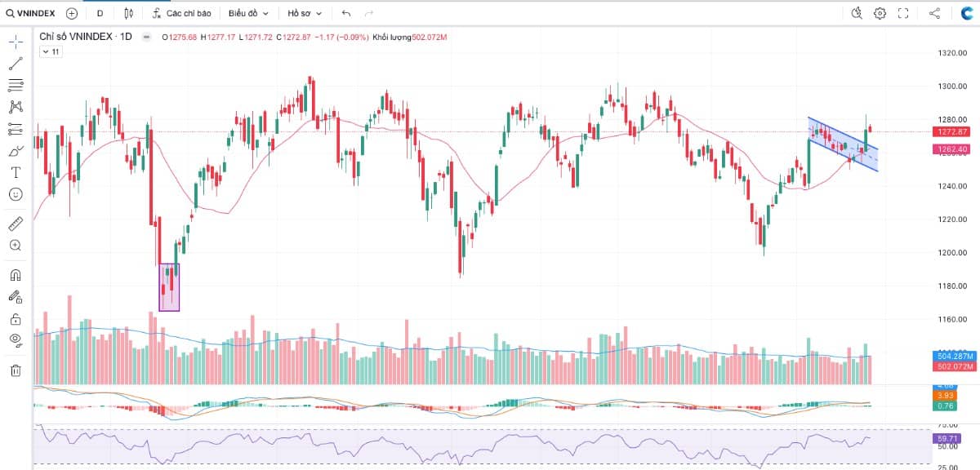Toggle magnet mode for drawings
980x470 pixels.
[16, 275]
